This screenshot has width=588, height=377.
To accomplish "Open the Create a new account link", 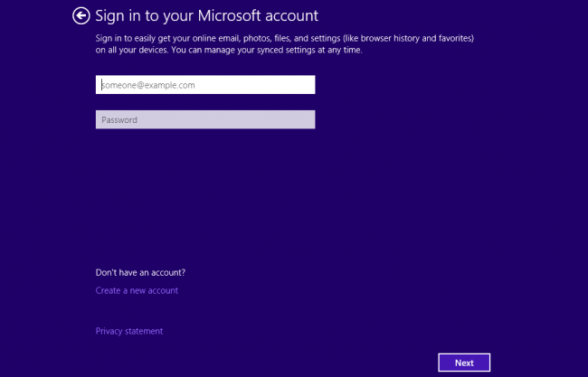I will pos(137,291).
